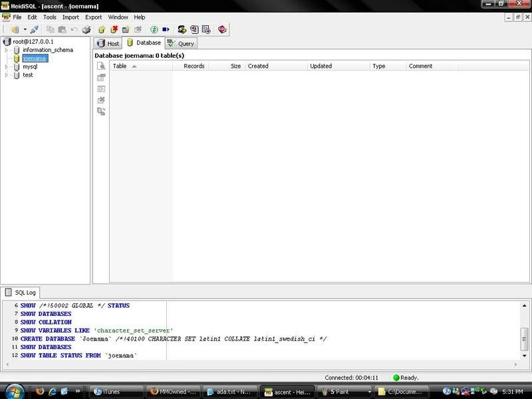Image resolution: width=532 pixels, height=399 pixels.
Task: Click the blue arrow icon next to Refresh
Action: 166,30
